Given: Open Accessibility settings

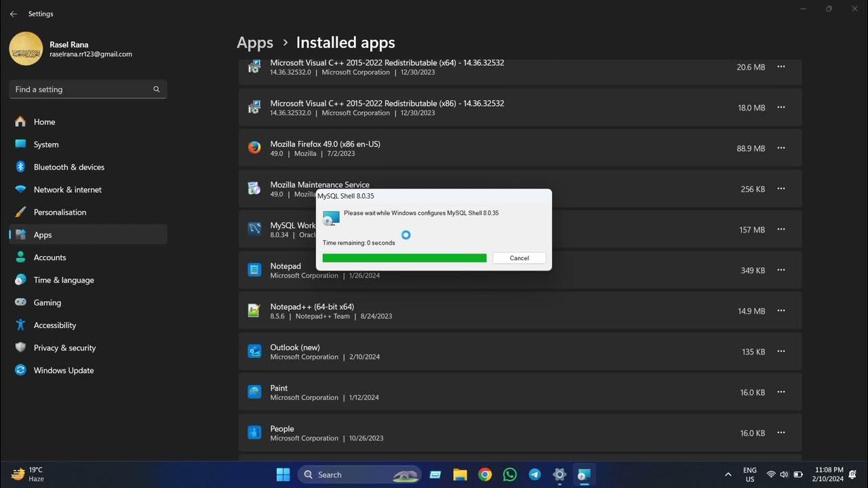Looking at the screenshot, I should [88, 325].
